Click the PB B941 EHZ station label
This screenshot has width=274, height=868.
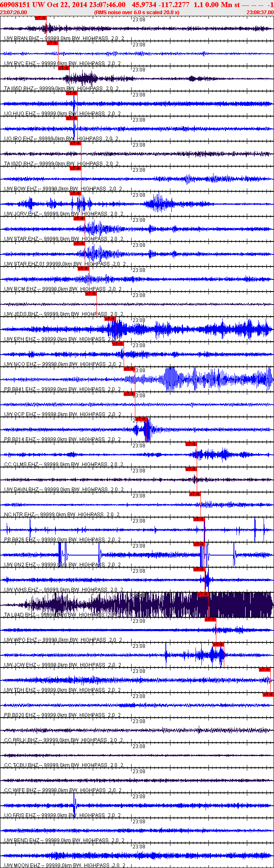click(20, 389)
